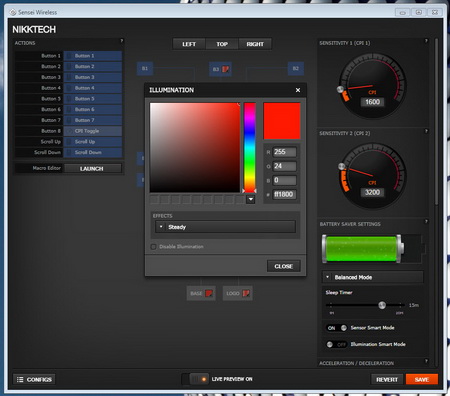The width and height of the screenshot is (450, 396).
Task: Close the Illumination dialog with the X icon
Action: 298,90
